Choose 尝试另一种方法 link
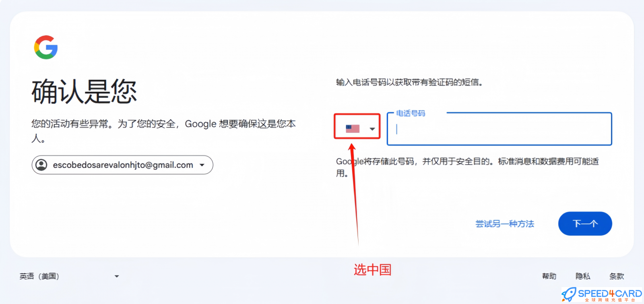Image resolution: width=644 pixels, height=304 pixels. pos(505,224)
